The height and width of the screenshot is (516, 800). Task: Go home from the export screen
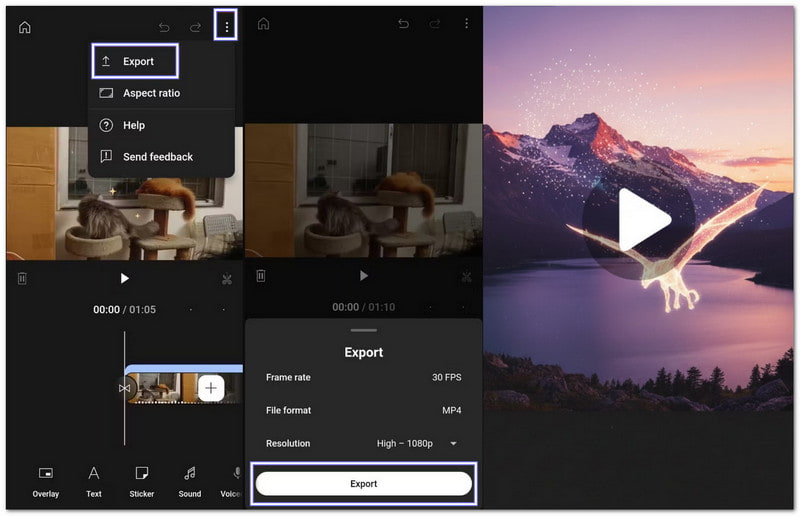coord(263,23)
